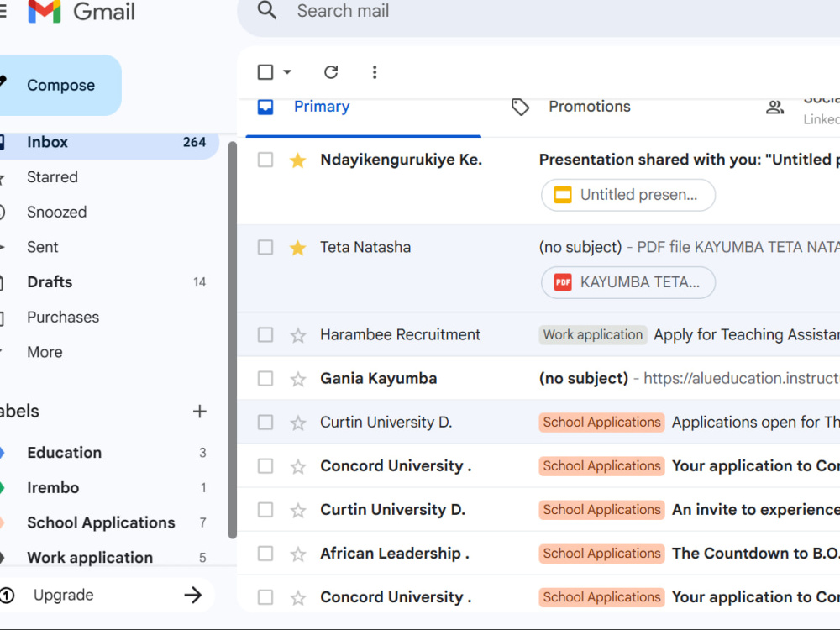This screenshot has width=840, height=630.
Task: Open the Slides icon Untitled presentation chip
Action: pos(563,195)
